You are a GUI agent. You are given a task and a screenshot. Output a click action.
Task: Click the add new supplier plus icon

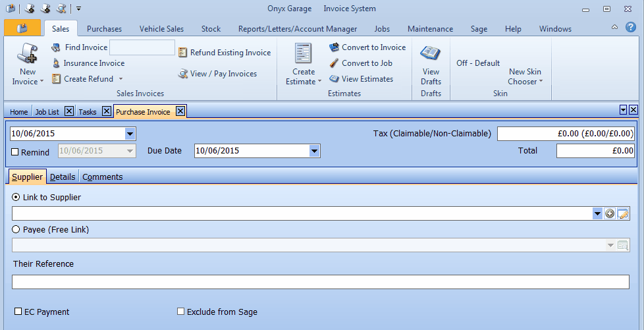[610, 213]
